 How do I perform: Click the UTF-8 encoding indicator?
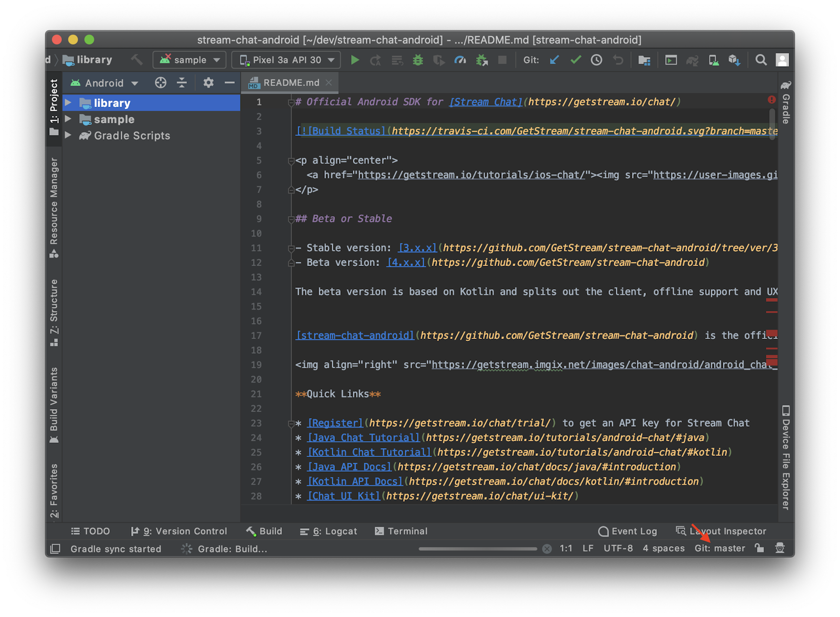[618, 548]
